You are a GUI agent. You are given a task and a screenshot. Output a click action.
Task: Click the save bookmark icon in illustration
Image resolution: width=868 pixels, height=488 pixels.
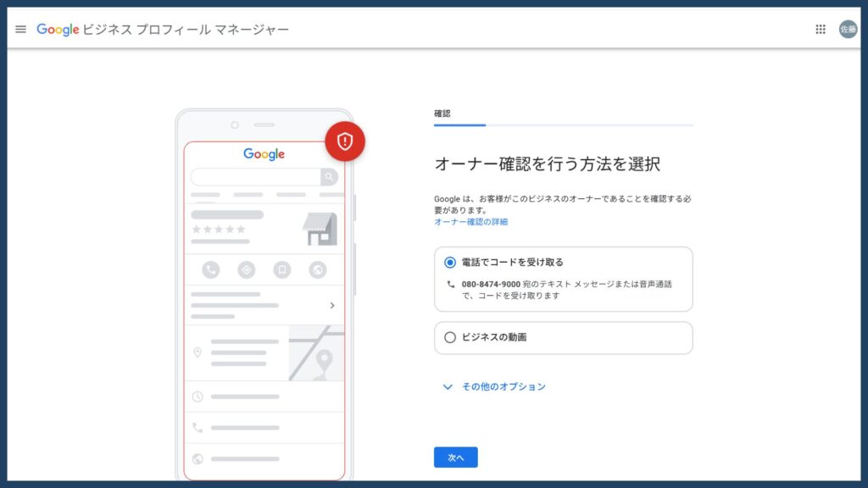[281, 270]
